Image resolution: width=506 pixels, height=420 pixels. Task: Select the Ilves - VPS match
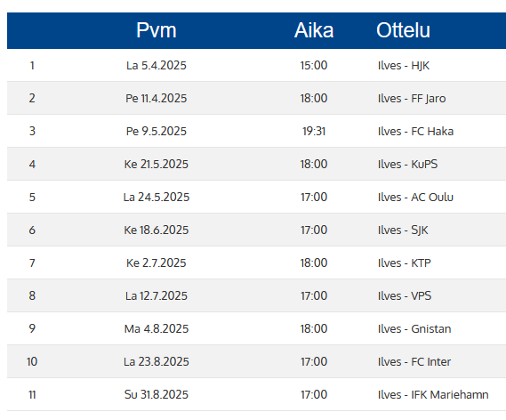(x=405, y=296)
